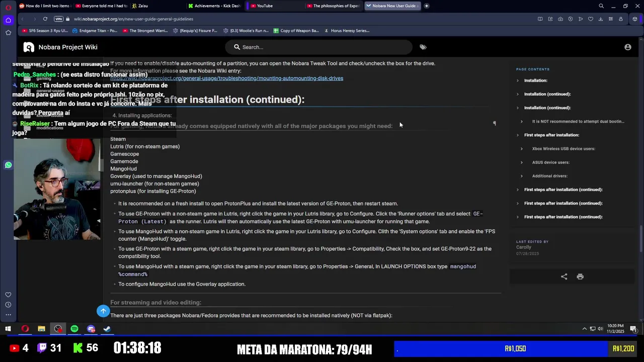This screenshot has height=362, width=644.
Task: Open the Opera downloads icon
Action: (x=601, y=19)
